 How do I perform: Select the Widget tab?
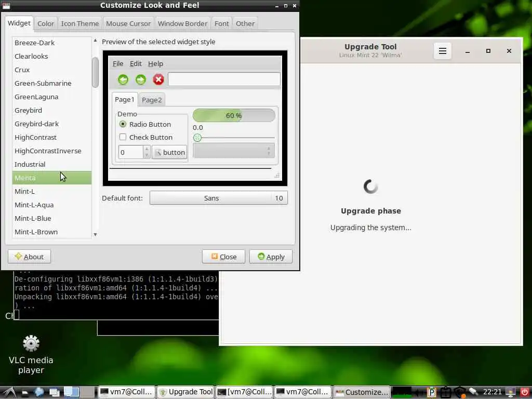pos(19,23)
